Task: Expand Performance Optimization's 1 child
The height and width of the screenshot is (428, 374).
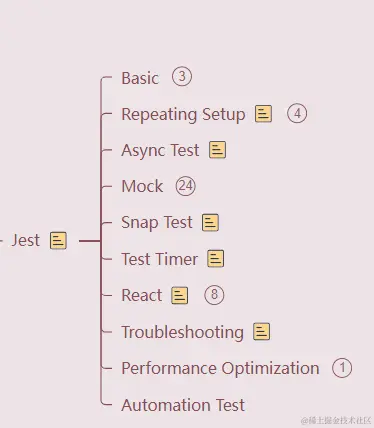Action: (x=342, y=368)
